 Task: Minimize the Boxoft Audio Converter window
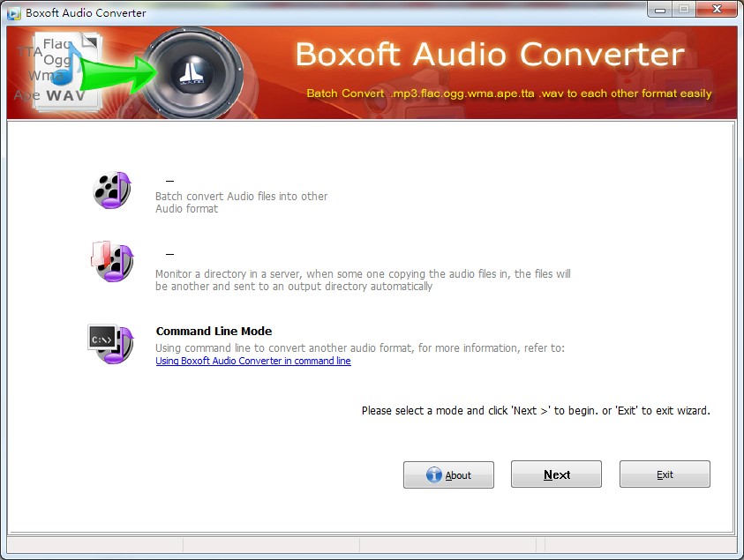coord(659,10)
